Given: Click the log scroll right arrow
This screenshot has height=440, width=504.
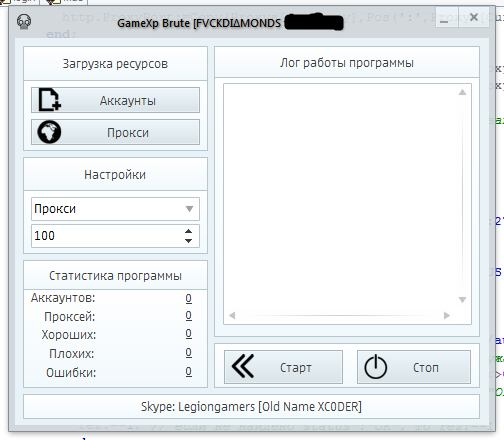Looking at the screenshot, I should coord(447,315).
